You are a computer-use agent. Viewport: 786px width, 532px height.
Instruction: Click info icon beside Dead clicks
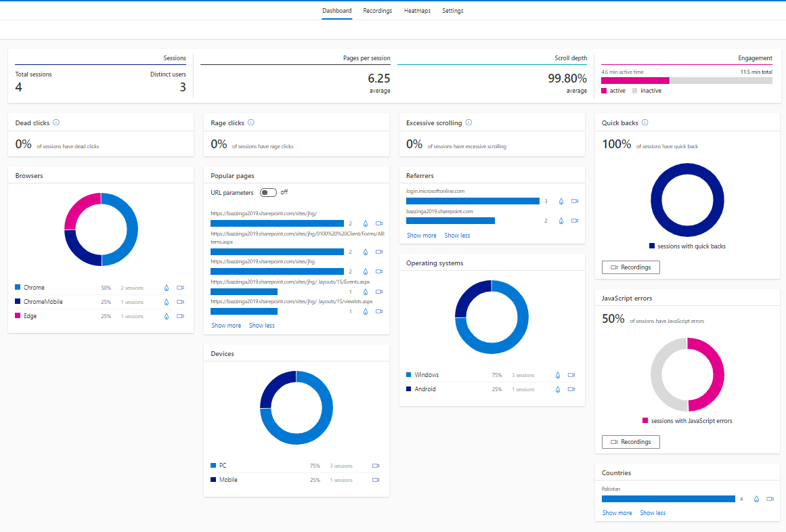(x=56, y=123)
